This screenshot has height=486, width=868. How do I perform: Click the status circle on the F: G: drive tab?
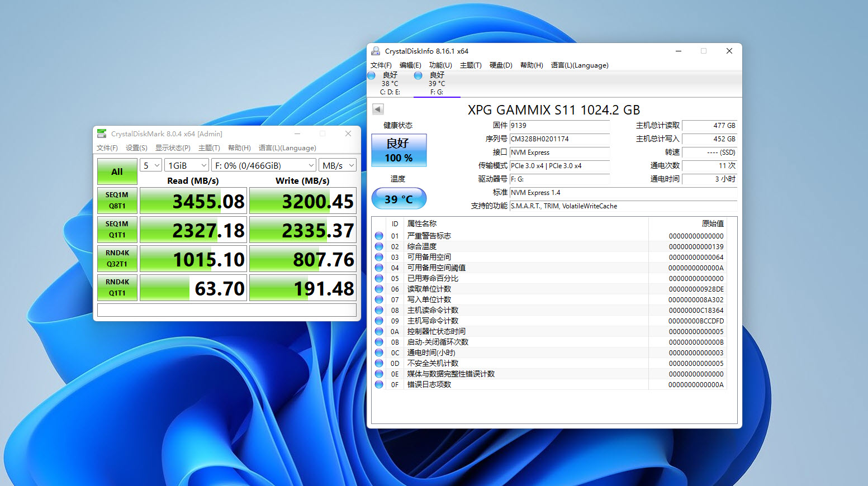[x=418, y=75]
